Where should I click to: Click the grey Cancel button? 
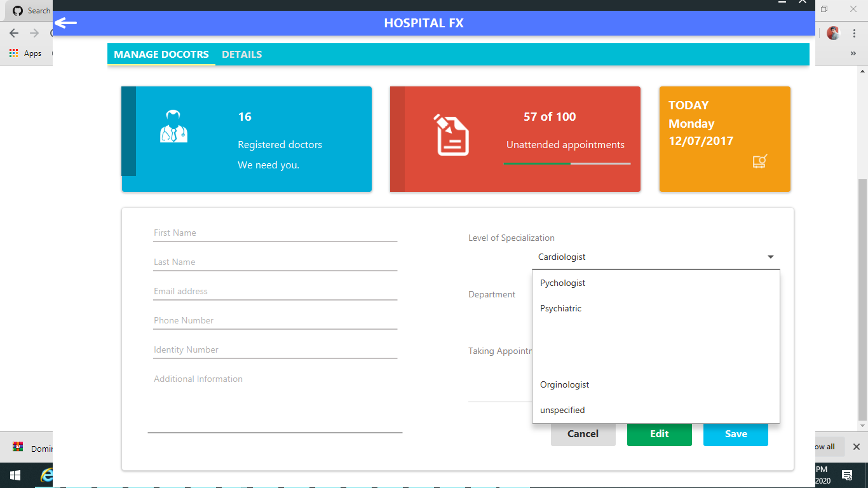583,434
